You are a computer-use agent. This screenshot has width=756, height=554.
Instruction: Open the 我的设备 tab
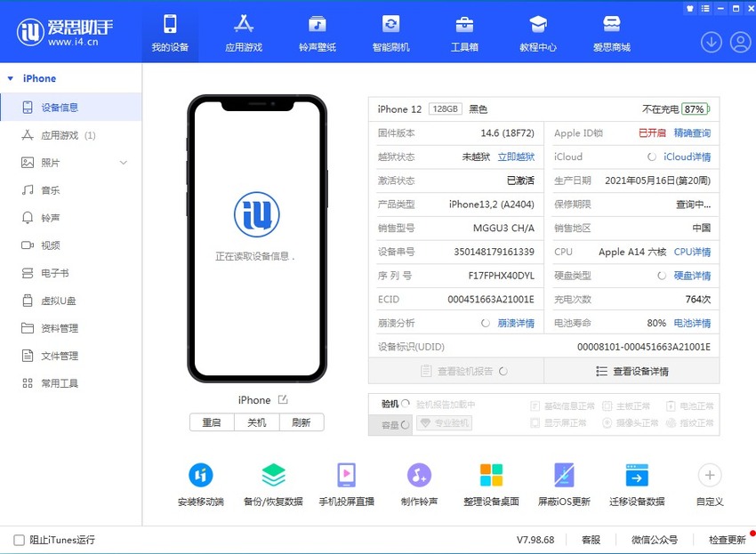(x=170, y=33)
